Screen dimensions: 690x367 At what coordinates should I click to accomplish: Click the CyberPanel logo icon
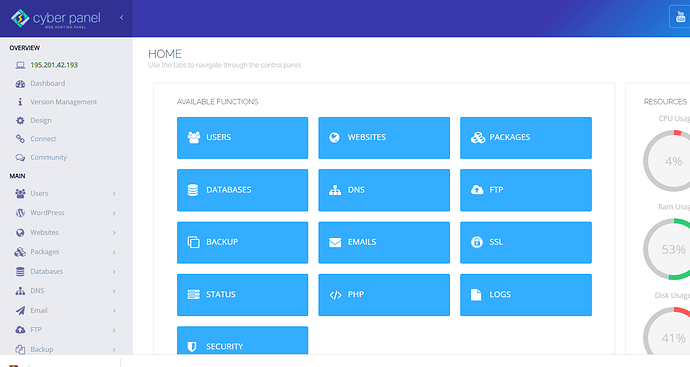20,18
